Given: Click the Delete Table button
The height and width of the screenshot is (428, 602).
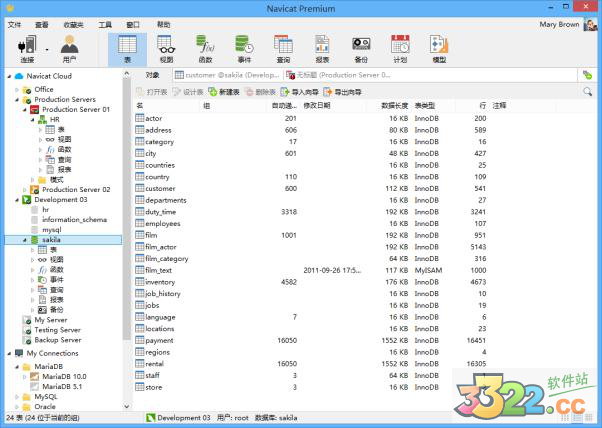Looking at the screenshot, I should pos(260,92).
